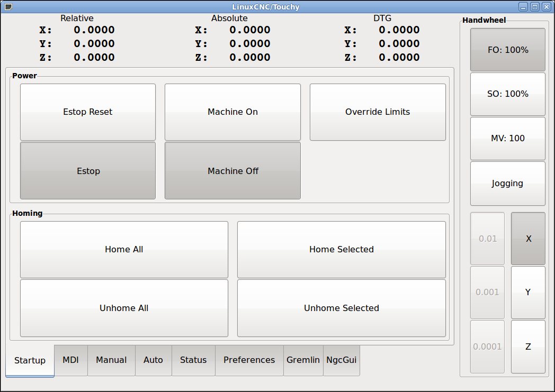Activate the Estop button
Image resolution: width=555 pixels, height=392 pixels.
88,171
